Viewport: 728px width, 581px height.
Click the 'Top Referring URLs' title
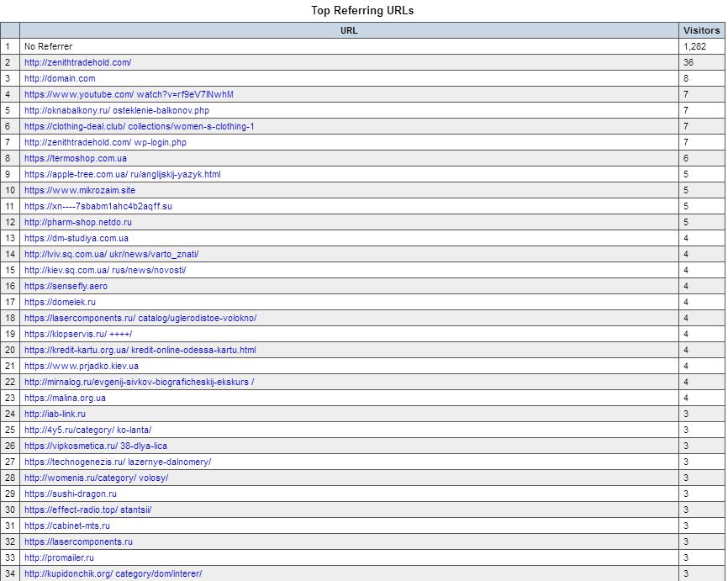click(x=362, y=11)
